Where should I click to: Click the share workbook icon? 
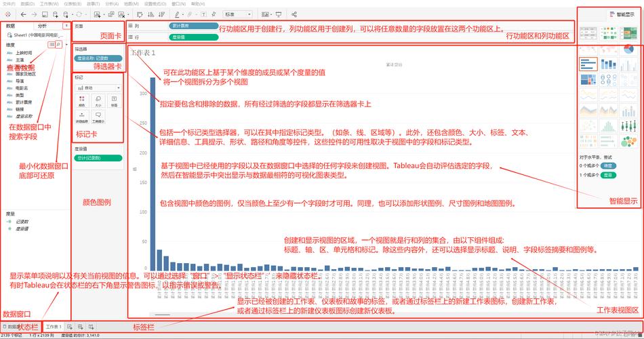point(294,14)
